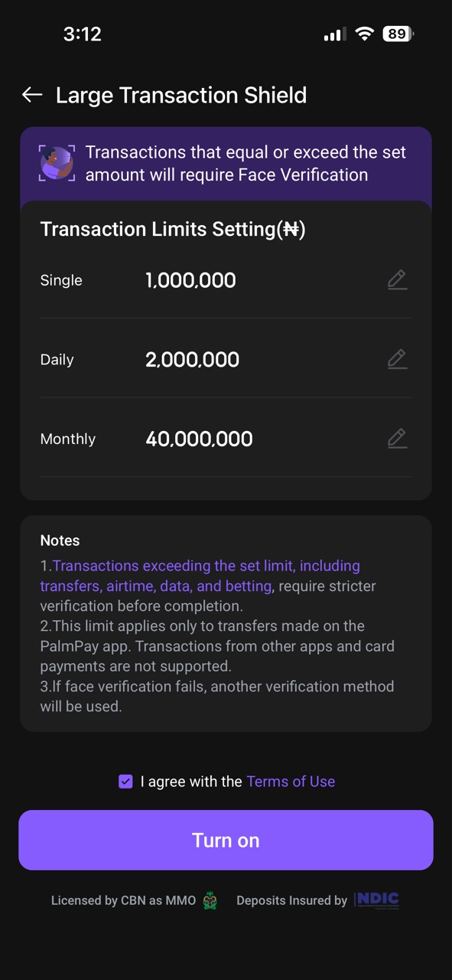
Task: Tap the Large Transaction Shield page title
Action: point(181,95)
